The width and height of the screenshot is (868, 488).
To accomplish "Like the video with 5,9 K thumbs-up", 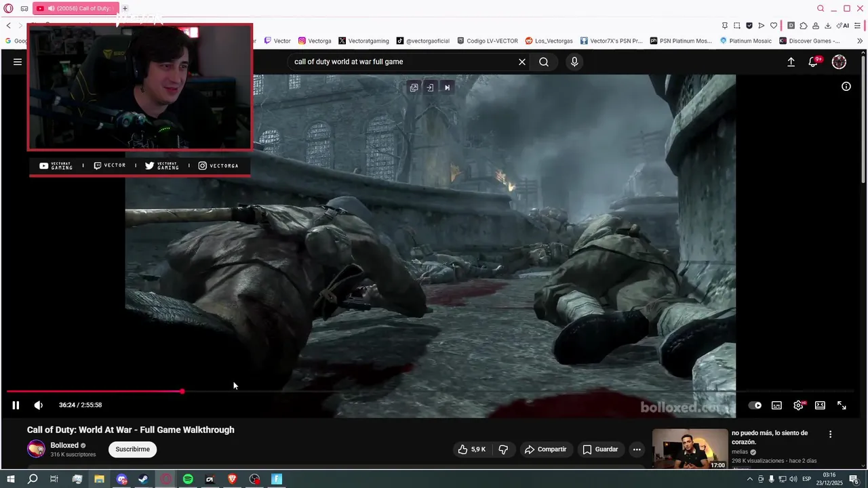I will (472, 449).
